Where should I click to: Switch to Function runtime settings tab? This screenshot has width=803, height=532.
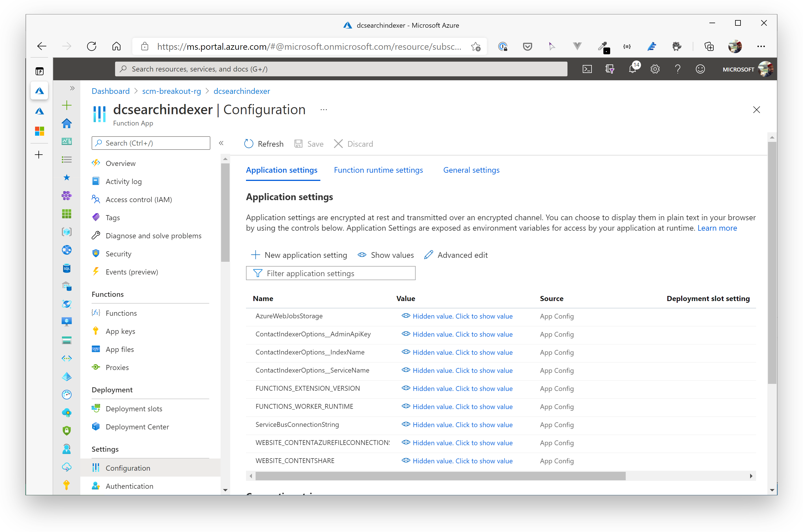tap(378, 170)
